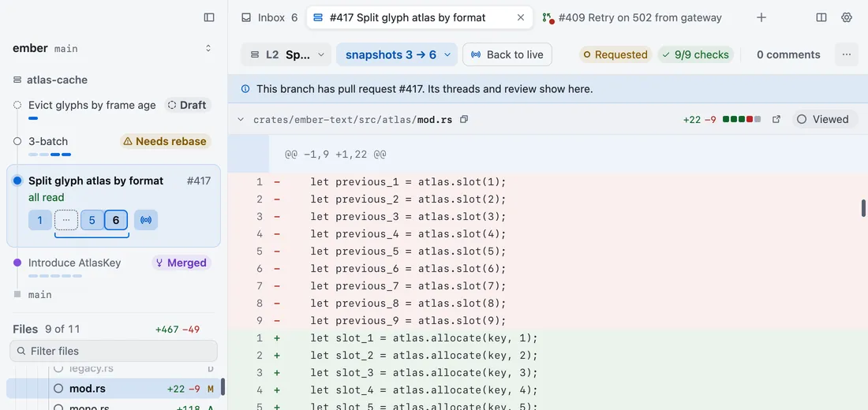This screenshot has width=868, height=410.
Task: Toggle the sidebar panel icon
Action: [x=208, y=17]
